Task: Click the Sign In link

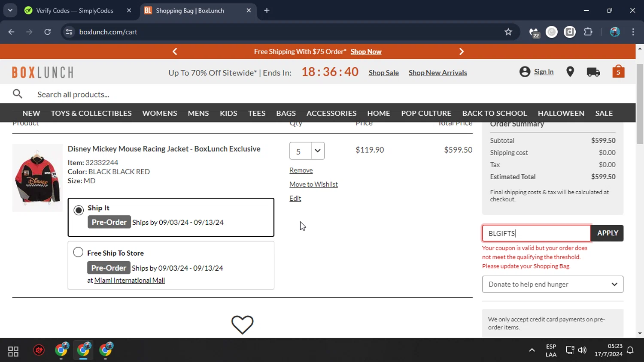Action: (x=544, y=72)
